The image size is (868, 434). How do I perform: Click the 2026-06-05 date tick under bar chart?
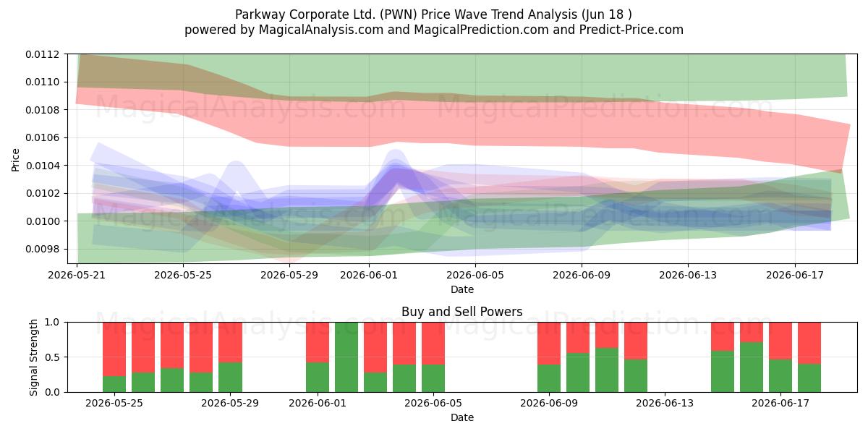(x=433, y=403)
